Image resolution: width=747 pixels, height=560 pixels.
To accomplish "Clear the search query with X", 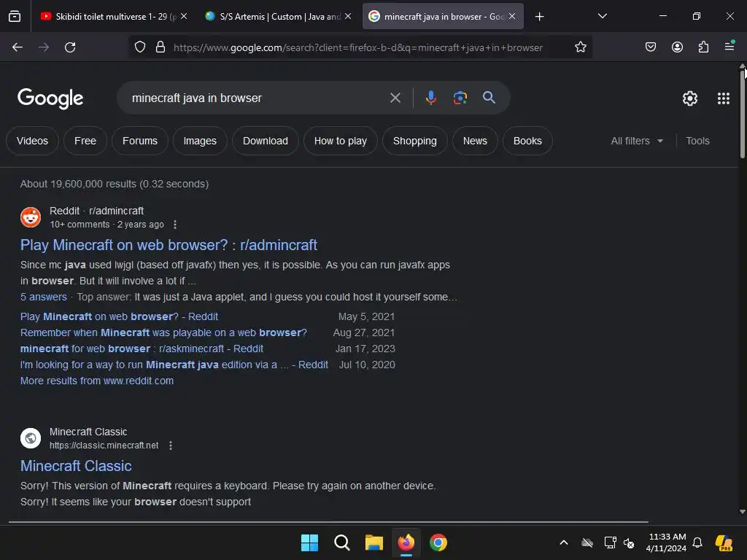I will click(395, 98).
